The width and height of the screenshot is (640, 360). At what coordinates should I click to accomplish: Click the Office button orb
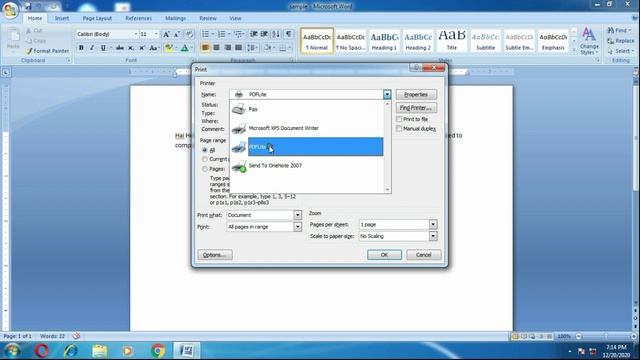click(x=10, y=10)
